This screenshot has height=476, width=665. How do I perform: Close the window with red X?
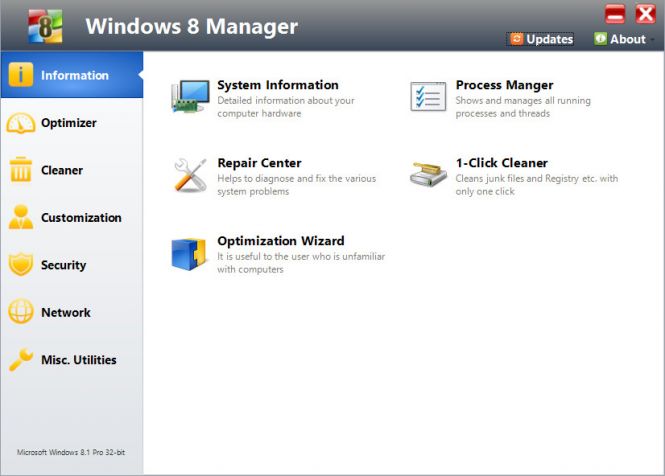click(x=645, y=14)
